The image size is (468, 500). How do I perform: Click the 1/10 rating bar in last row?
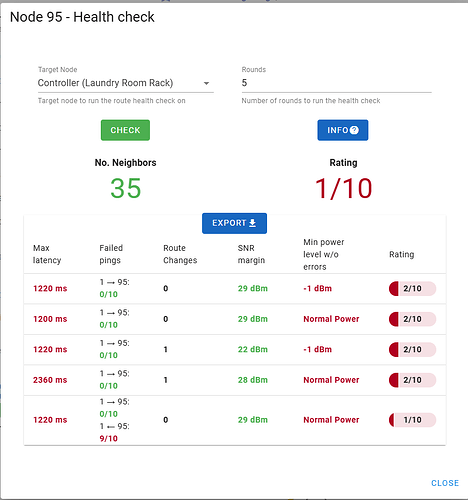pos(412,420)
